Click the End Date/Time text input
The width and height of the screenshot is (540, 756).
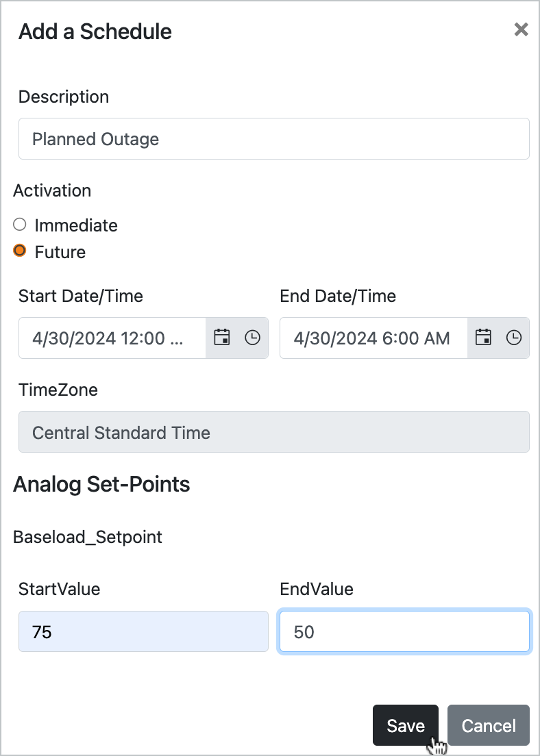(x=373, y=338)
